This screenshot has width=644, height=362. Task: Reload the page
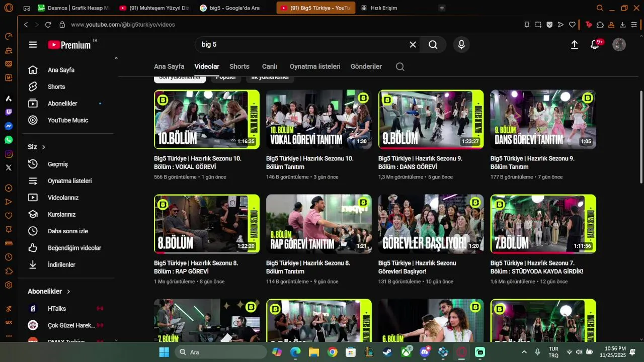[x=48, y=25]
